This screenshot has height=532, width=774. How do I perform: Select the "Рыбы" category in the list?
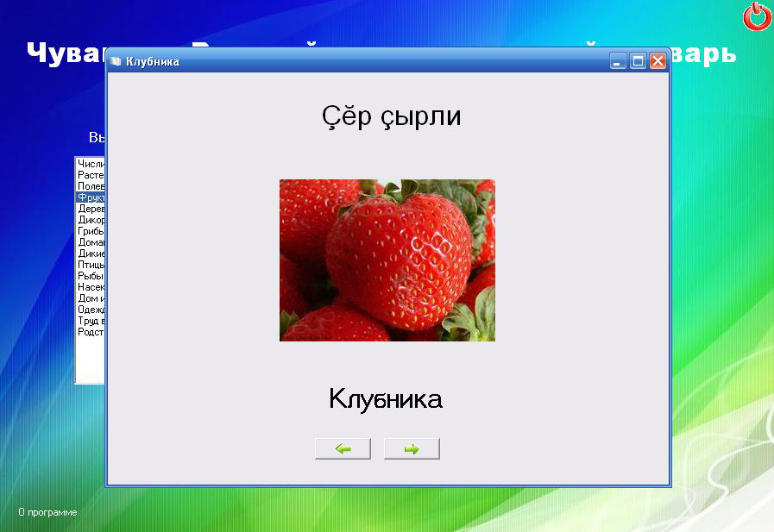91,276
